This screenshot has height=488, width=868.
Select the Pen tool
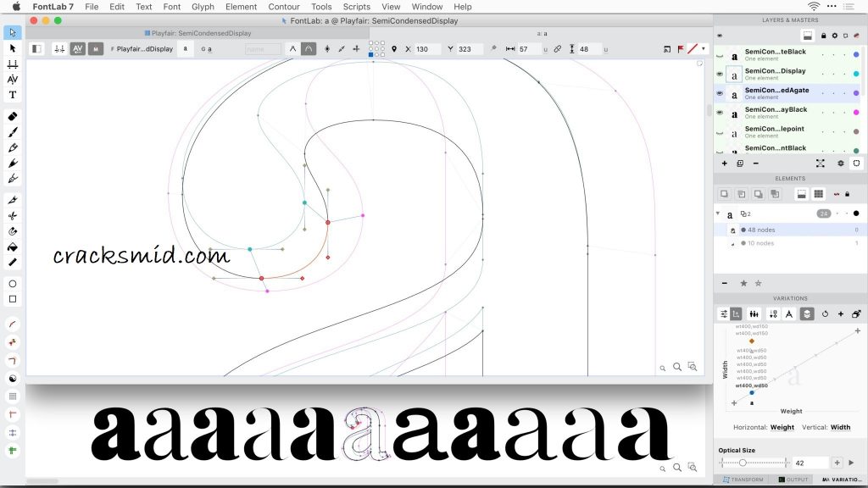click(13, 147)
